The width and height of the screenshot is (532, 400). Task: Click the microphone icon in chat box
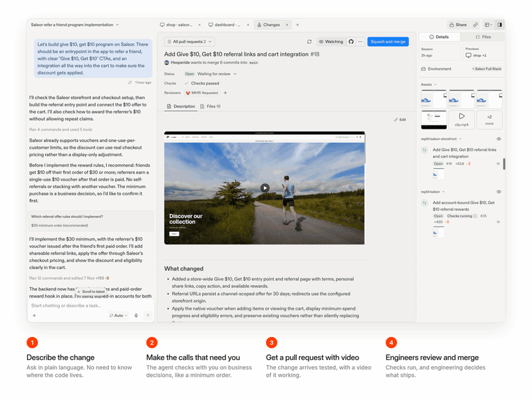point(136,316)
